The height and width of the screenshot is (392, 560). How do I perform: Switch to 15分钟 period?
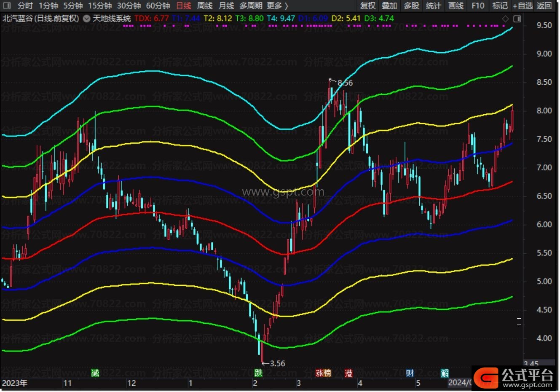click(x=100, y=5)
